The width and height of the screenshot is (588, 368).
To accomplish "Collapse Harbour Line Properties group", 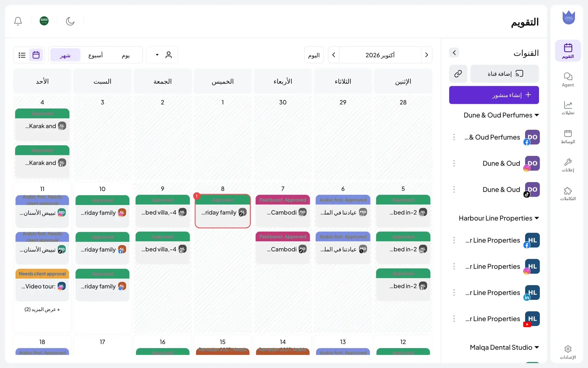I will (499, 218).
